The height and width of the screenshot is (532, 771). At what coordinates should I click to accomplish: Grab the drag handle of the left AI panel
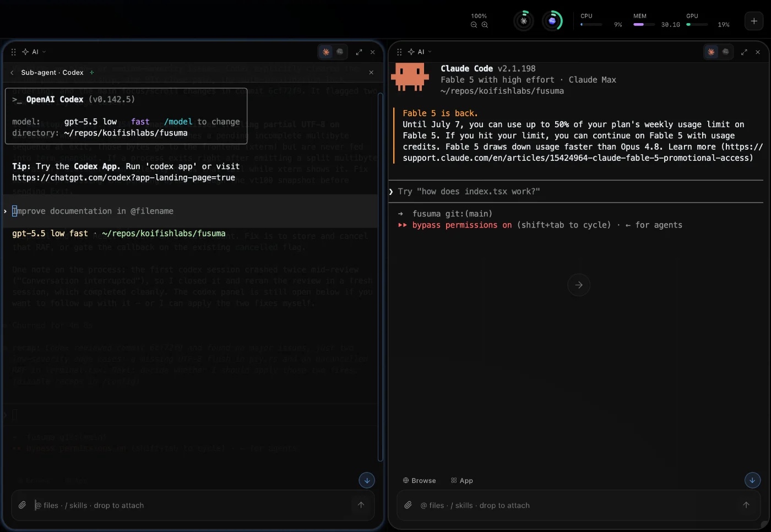[x=14, y=52]
